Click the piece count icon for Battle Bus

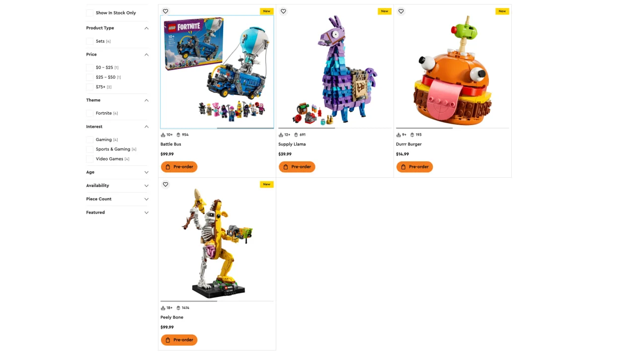tap(178, 135)
